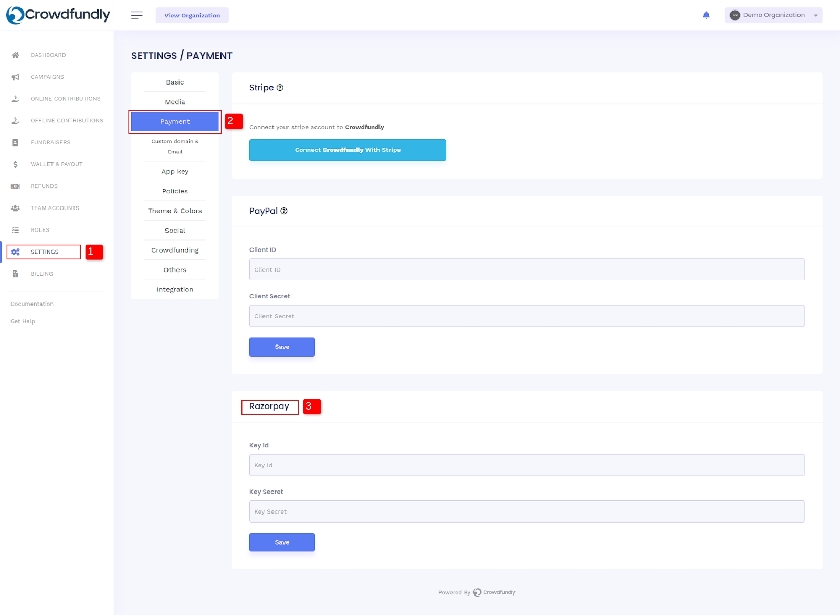Click Connect Crowdfundly With Stripe button

(x=348, y=150)
